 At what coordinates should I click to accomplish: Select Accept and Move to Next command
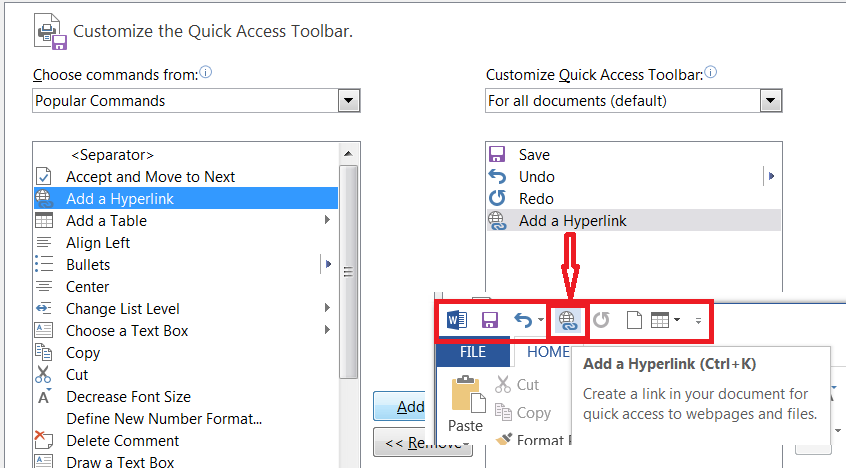[x=150, y=177]
